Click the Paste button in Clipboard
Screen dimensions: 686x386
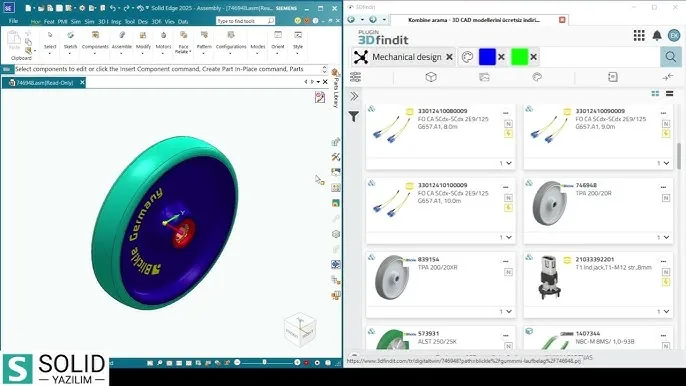[14, 40]
